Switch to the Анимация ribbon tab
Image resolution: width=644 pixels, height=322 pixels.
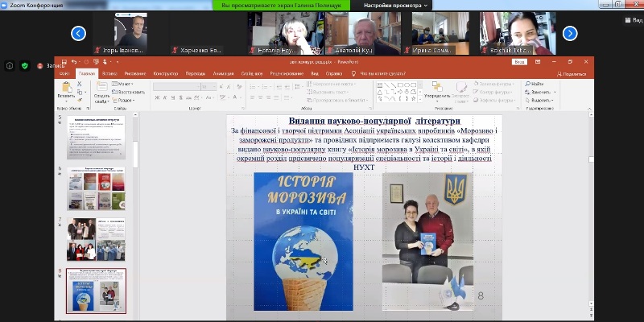(x=223, y=73)
